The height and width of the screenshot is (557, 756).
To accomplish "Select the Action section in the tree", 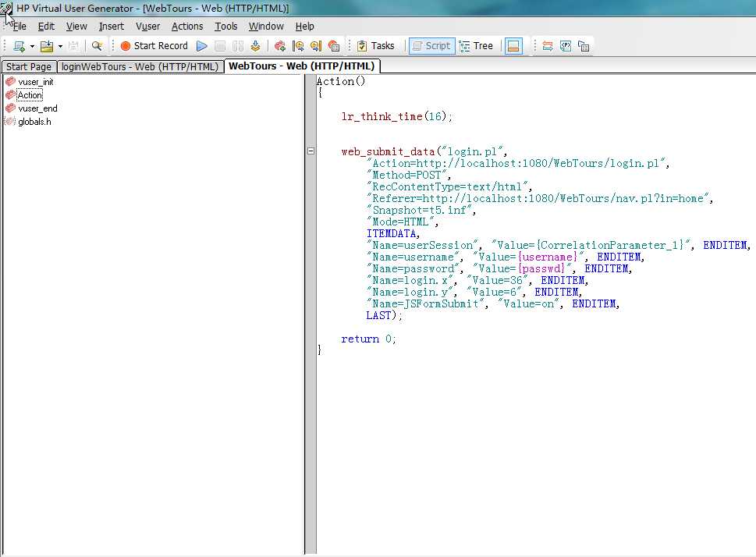I will tap(30, 95).
